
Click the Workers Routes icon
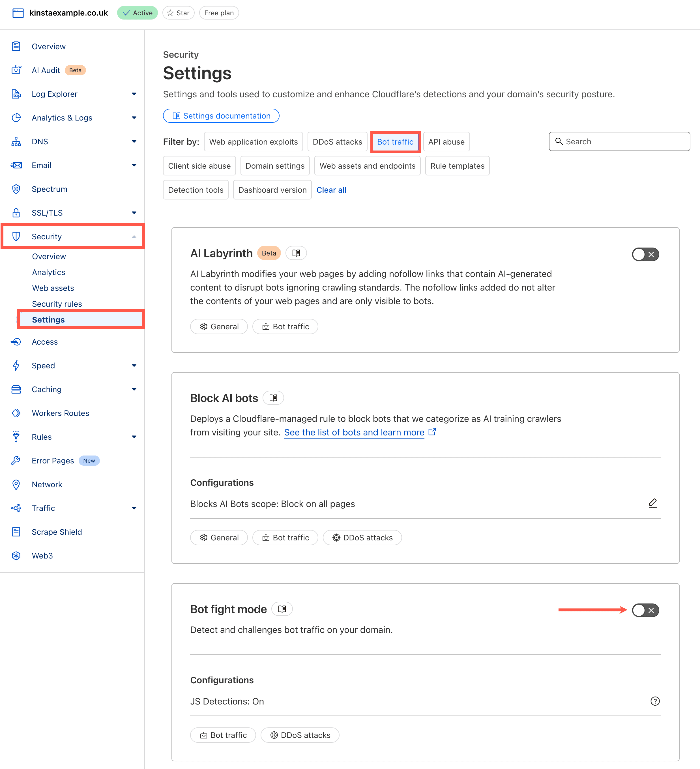coord(16,413)
